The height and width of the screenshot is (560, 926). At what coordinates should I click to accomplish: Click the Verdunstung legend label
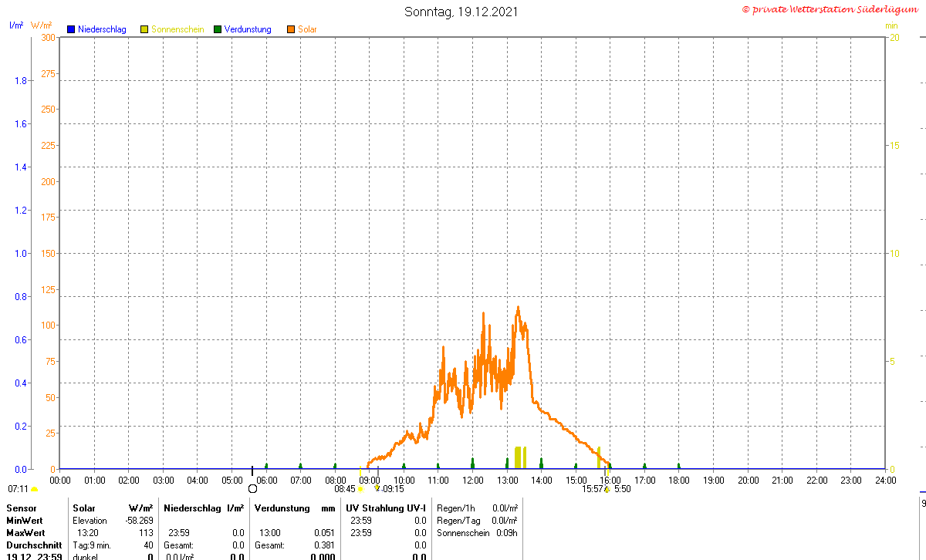click(x=248, y=29)
